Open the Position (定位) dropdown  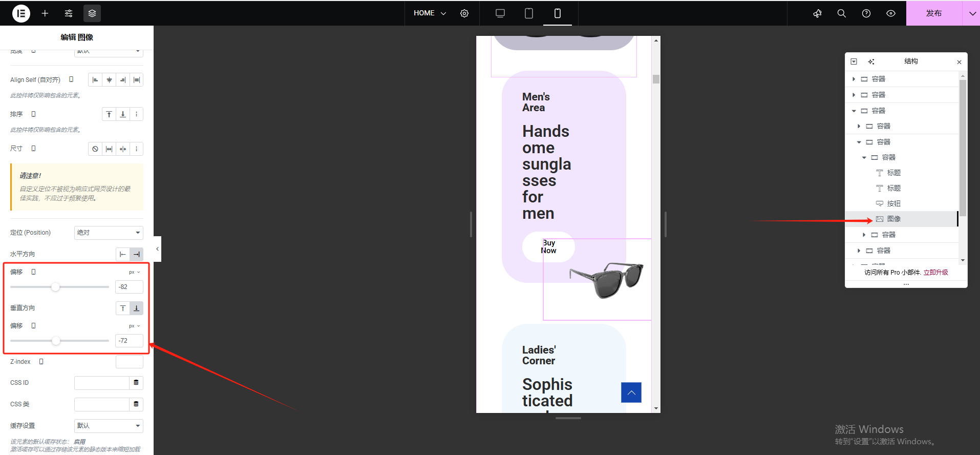coord(109,233)
